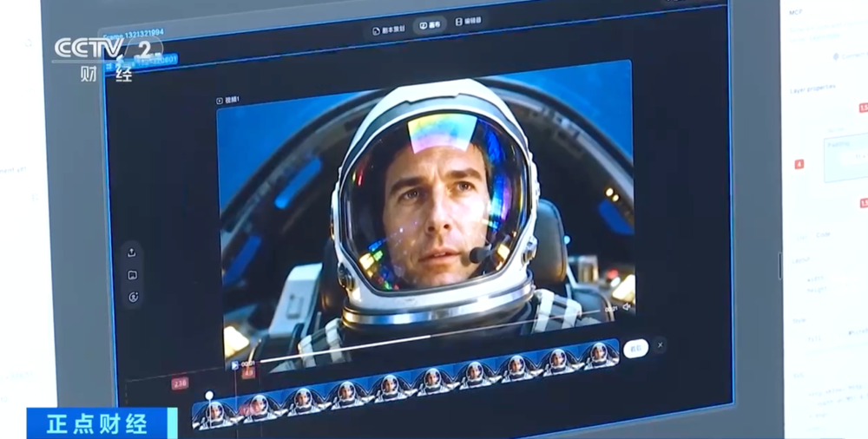Click the circular regenerate icon in left toolbar
The height and width of the screenshot is (439, 868).
tap(134, 298)
